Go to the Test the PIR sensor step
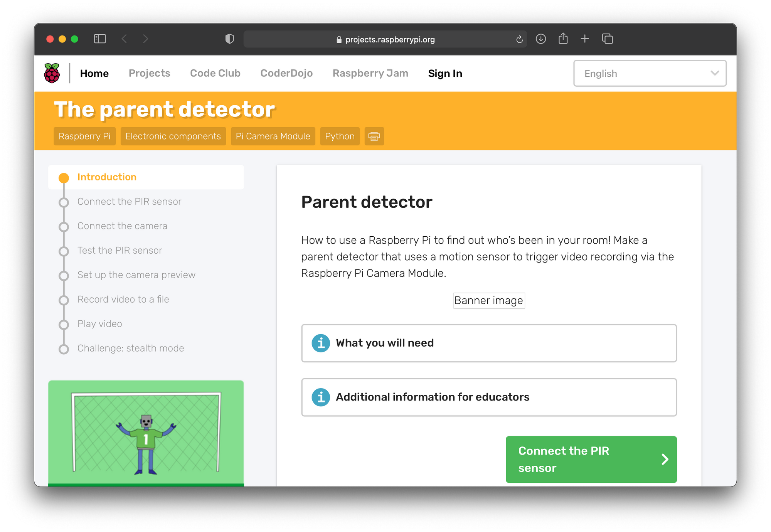Screen dimensions: 771x532 tap(120, 251)
